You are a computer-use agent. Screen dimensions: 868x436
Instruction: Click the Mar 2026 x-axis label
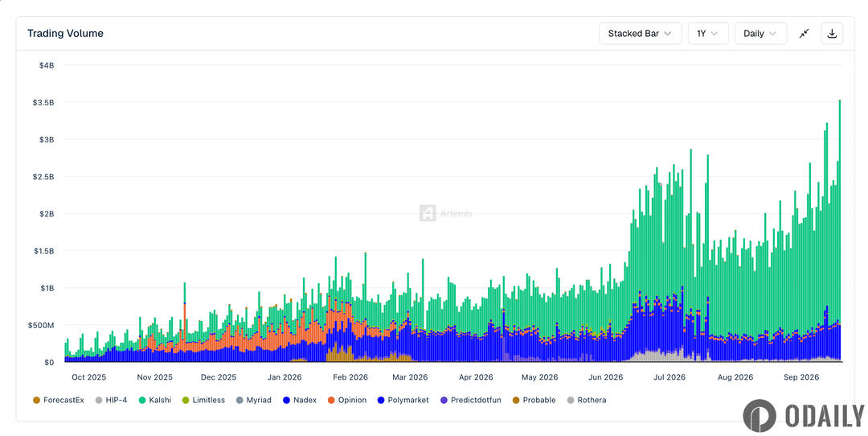[410, 377]
